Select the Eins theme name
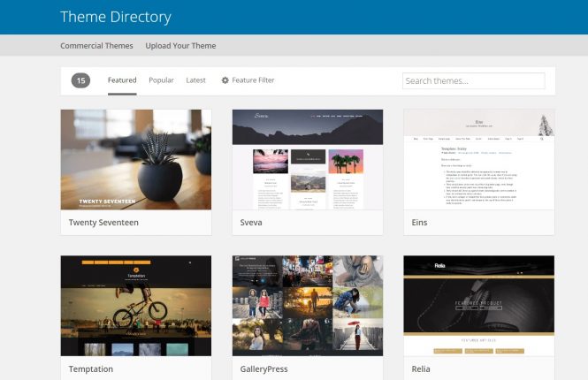588x380 pixels. (x=420, y=223)
